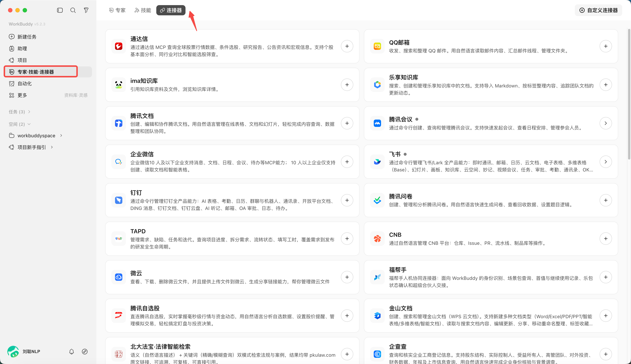Open the search magnifier icon

73,10
